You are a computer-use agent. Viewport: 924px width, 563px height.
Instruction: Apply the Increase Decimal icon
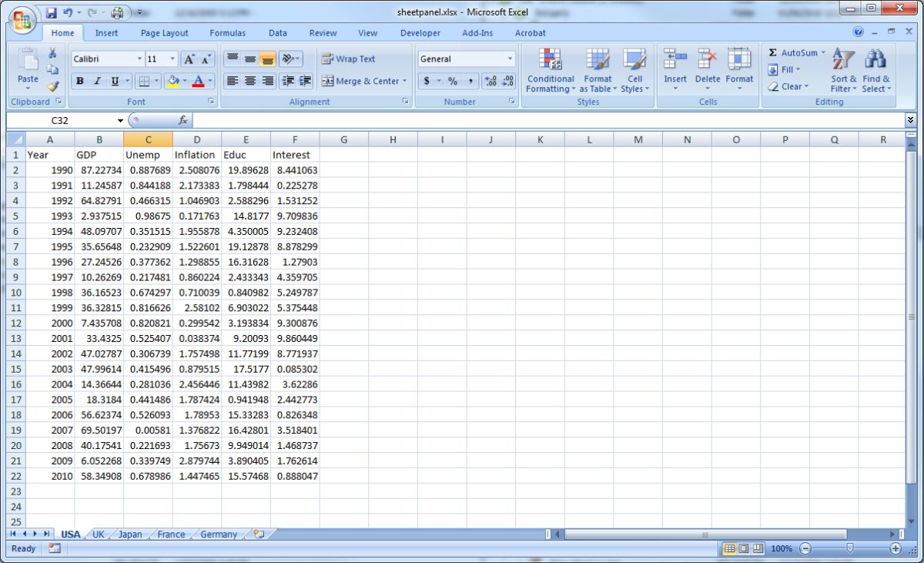click(490, 79)
